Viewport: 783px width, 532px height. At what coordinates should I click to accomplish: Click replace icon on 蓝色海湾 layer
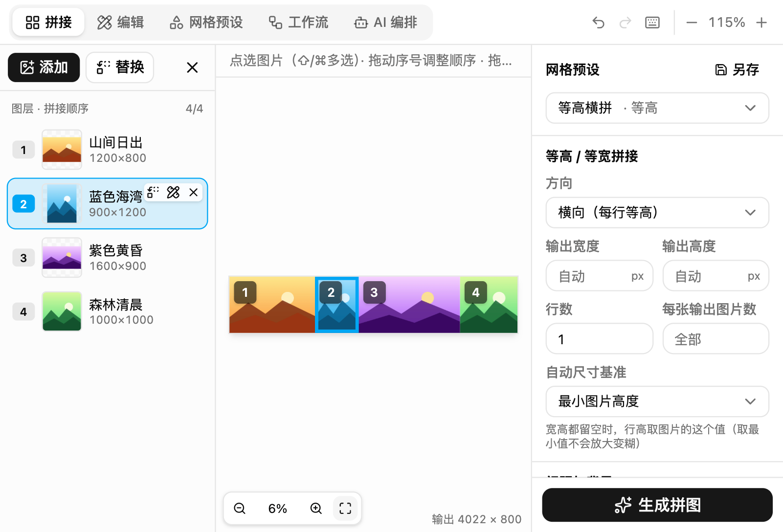click(x=153, y=192)
